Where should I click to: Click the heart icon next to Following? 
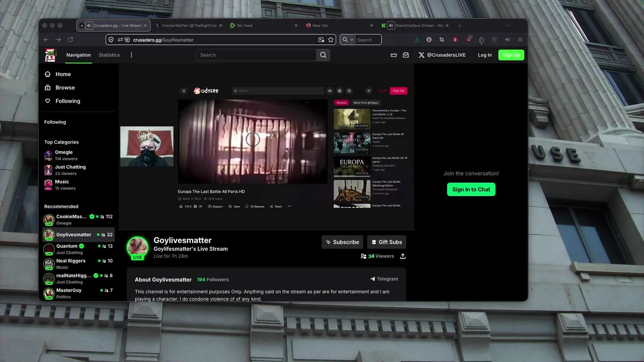click(48, 101)
